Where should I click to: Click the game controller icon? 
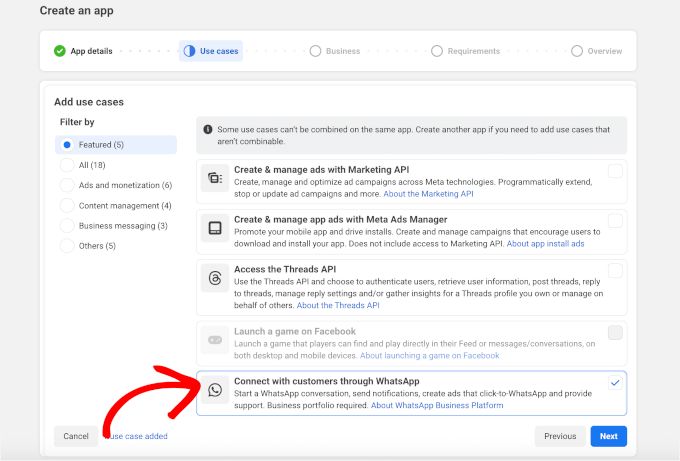[215, 340]
